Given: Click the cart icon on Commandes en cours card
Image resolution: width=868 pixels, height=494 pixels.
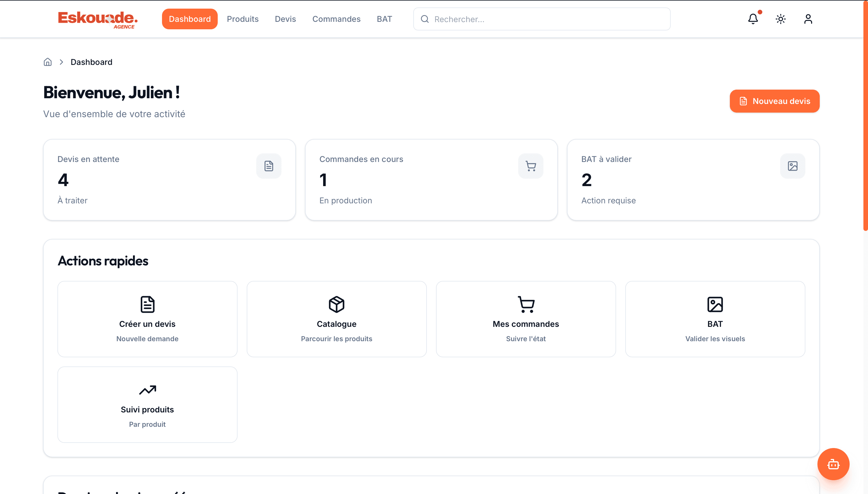Looking at the screenshot, I should point(531,166).
